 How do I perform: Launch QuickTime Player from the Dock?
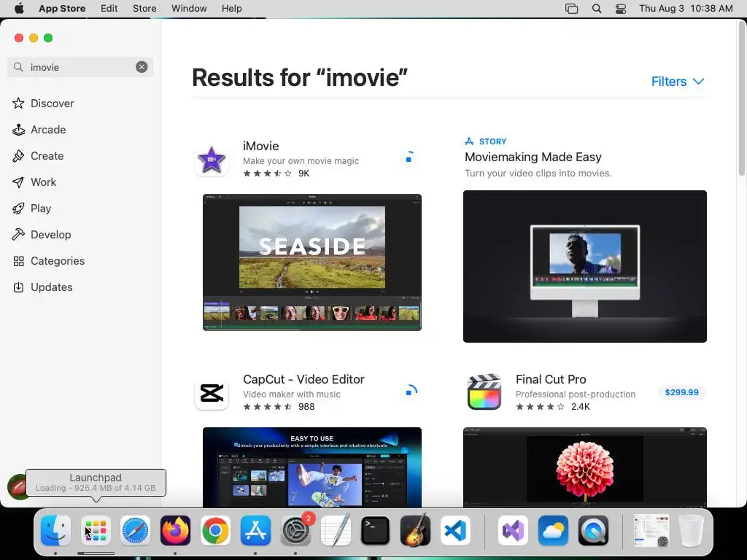point(593,531)
